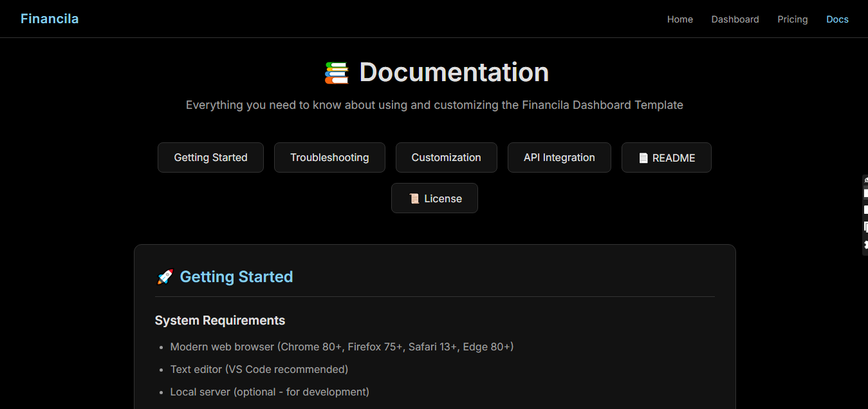
Task: Open the README button
Action: [x=666, y=157]
